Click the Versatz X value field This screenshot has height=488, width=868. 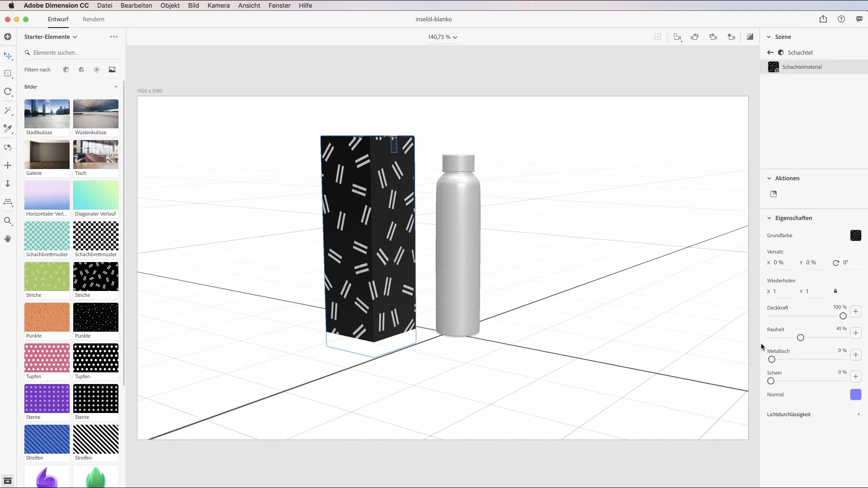pyautogui.click(x=783, y=263)
